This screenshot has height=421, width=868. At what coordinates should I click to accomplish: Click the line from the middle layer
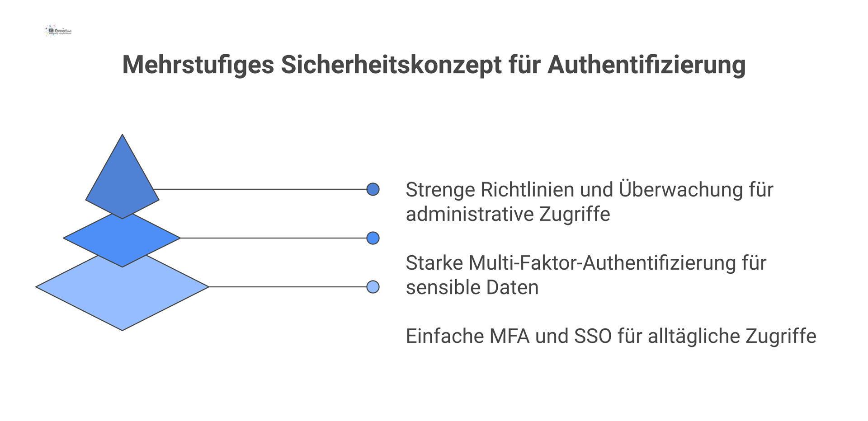click(x=271, y=238)
